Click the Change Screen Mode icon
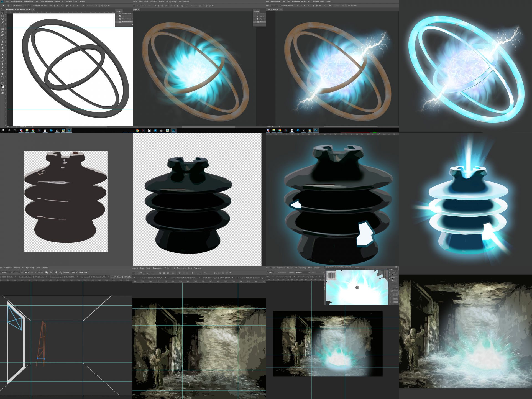The image size is (532, 399). 2,93
